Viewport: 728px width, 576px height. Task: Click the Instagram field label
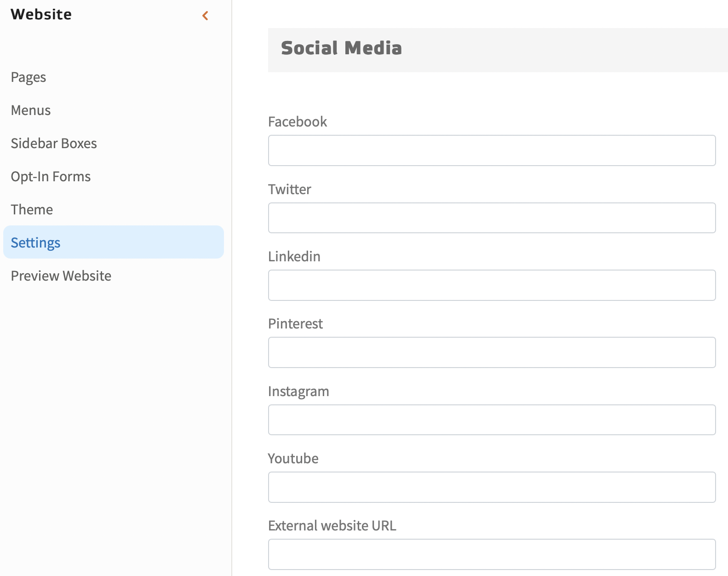298,392
